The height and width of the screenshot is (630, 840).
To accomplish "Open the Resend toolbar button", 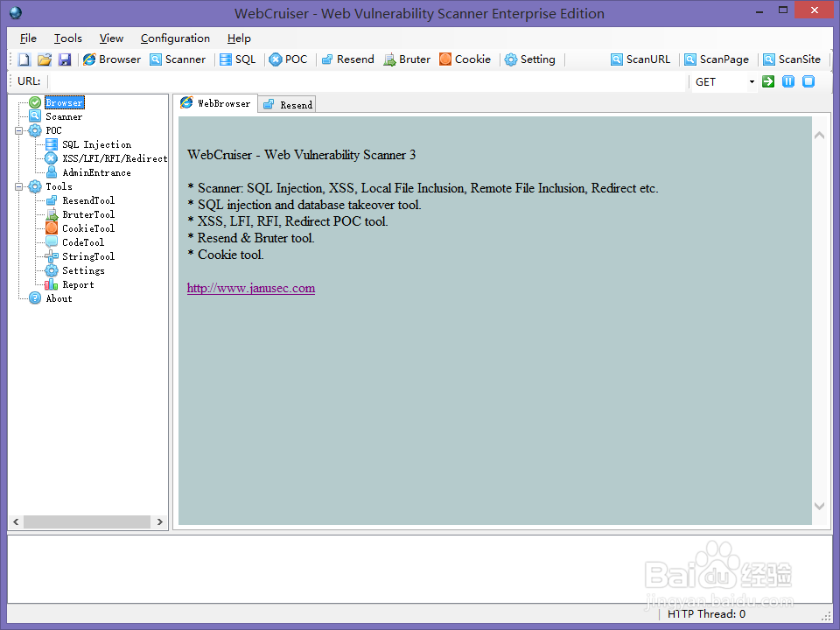I will pos(348,59).
